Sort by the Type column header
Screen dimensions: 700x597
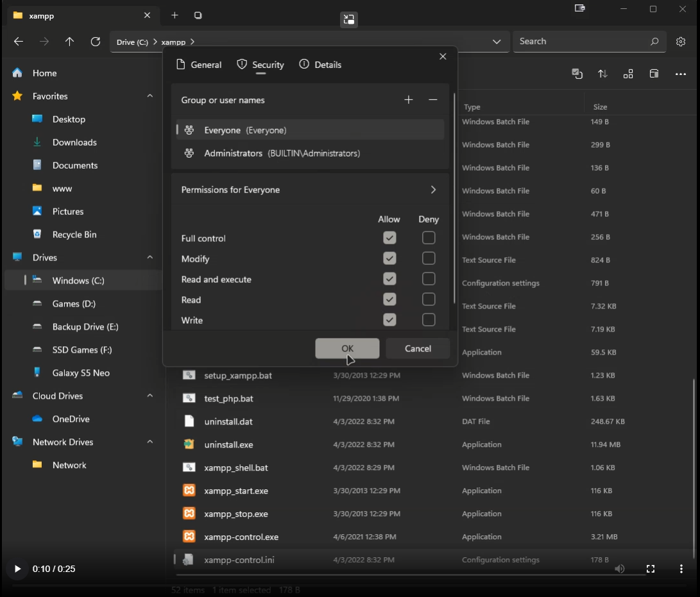[472, 107]
